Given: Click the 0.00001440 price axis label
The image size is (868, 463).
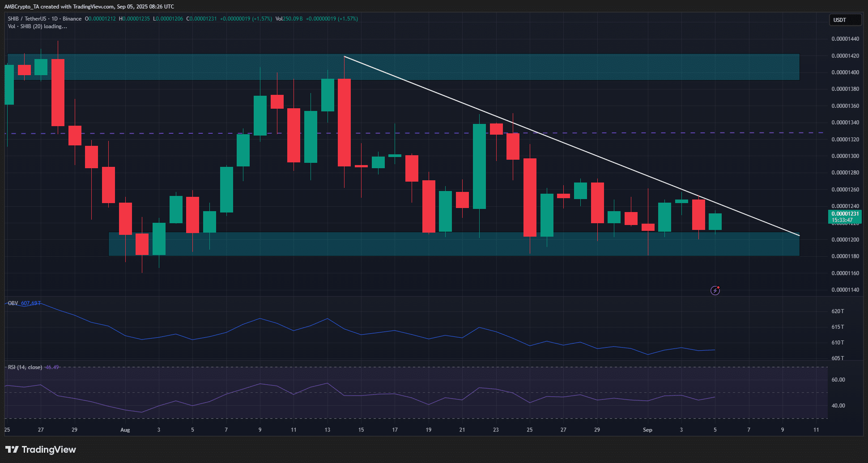Looking at the screenshot, I should pos(845,39).
